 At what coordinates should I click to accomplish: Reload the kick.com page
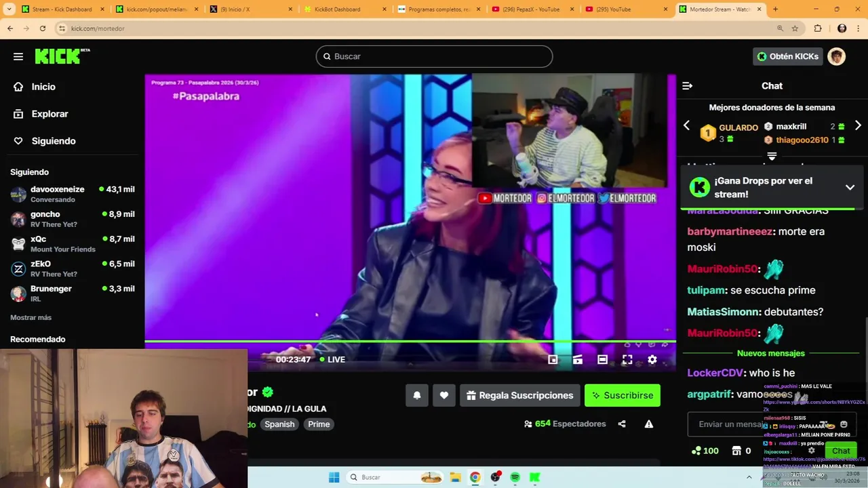click(43, 28)
